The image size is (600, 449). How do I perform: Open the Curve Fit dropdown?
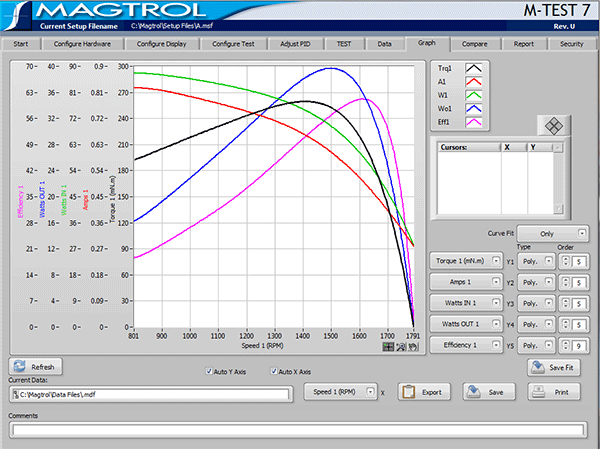pos(553,233)
